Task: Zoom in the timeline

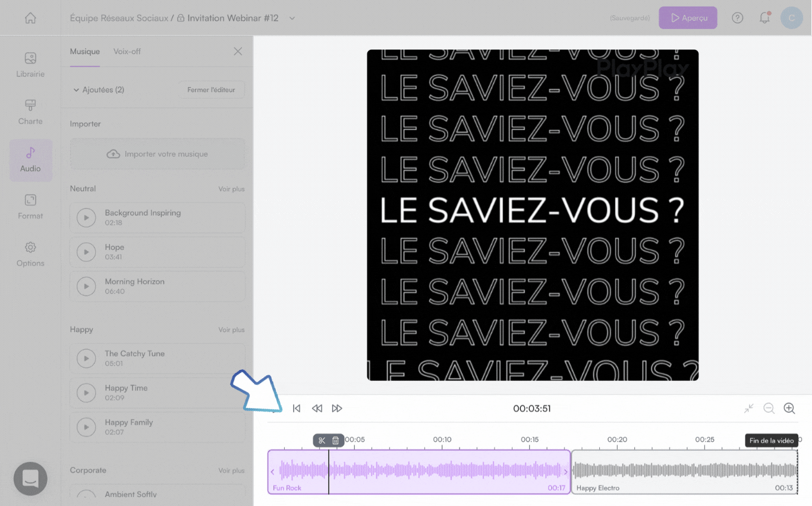Action: click(789, 409)
